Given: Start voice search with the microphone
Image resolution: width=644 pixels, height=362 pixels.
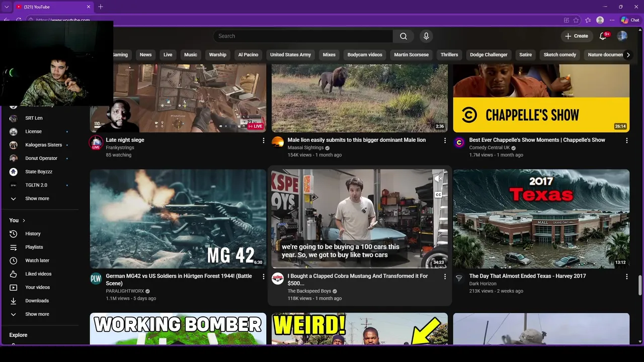Looking at the screenshot, I should [426, 36].
